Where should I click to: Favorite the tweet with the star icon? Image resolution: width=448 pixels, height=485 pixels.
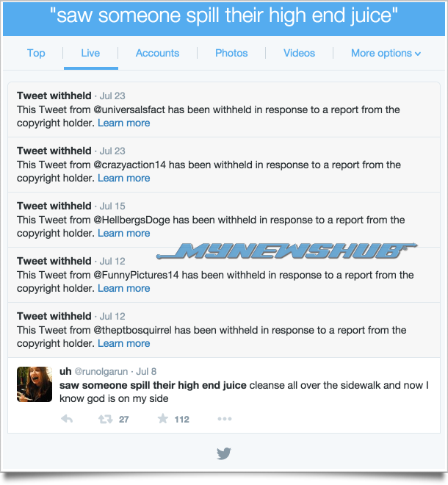tap(162, 419)
